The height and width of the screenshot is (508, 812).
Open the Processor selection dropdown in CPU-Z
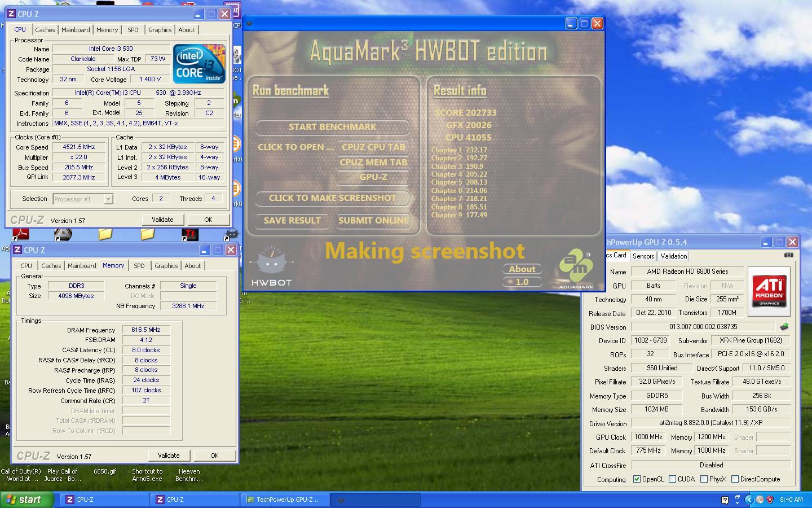pyautogui.click(x=83, y=199)
